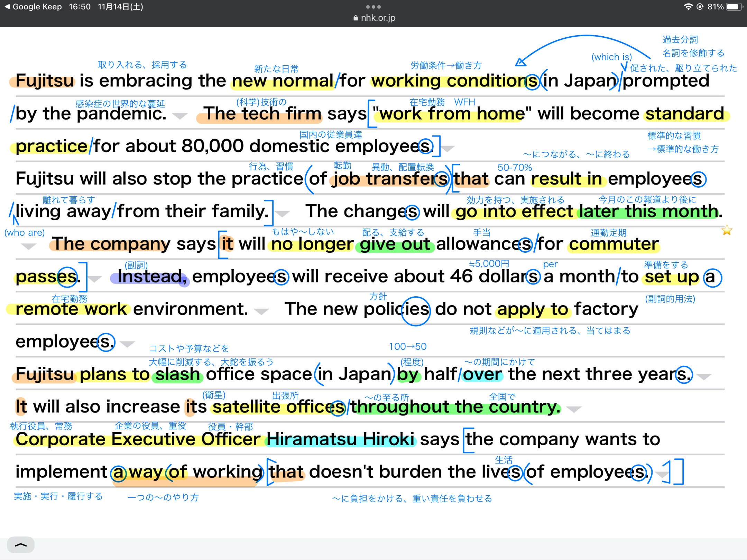Viewport: 747px width, 560px height.
Task: Tap the note "(which is)" near top right
Action: [611, 57]
